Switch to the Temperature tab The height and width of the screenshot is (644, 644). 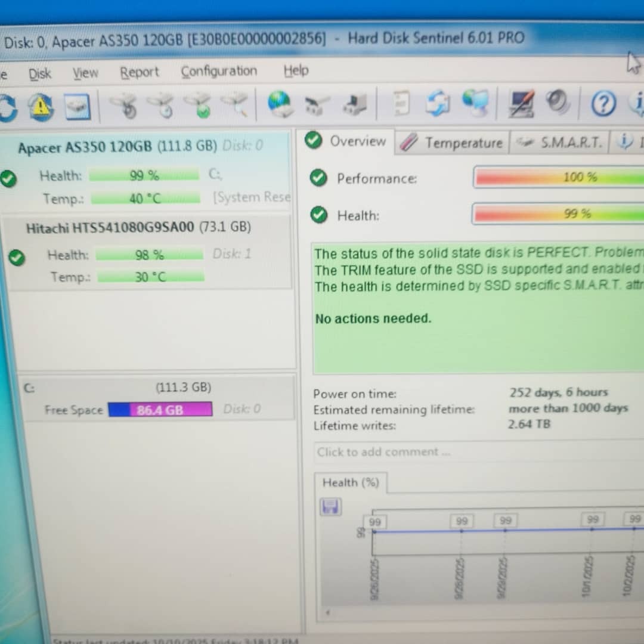(452, 143)
